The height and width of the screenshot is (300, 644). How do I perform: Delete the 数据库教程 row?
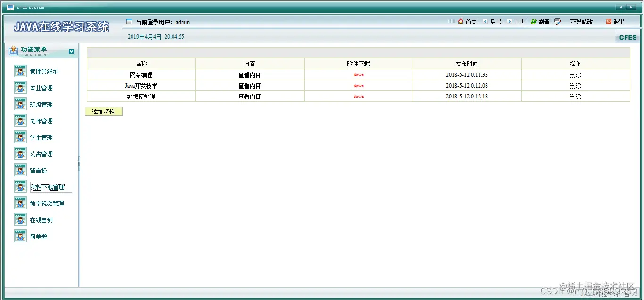coord(575,97)
